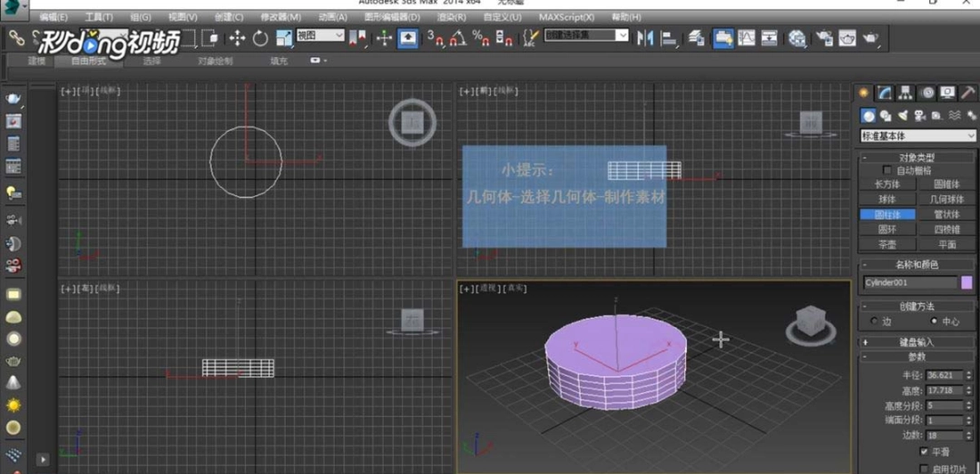The height and width of the screenshot is (474, 980).
Task: Select the Geometry category icon
Action: (x=867, y=115)
